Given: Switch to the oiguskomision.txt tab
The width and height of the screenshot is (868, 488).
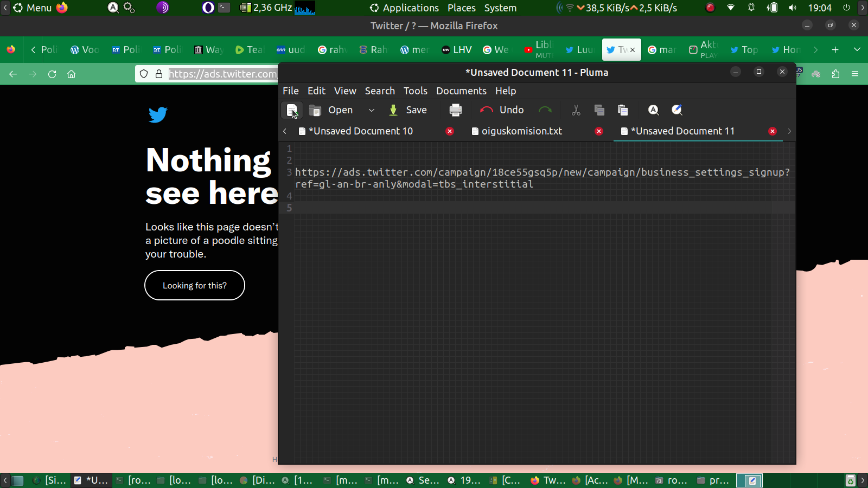Looking at the screenshot, I should coord(522,131).
